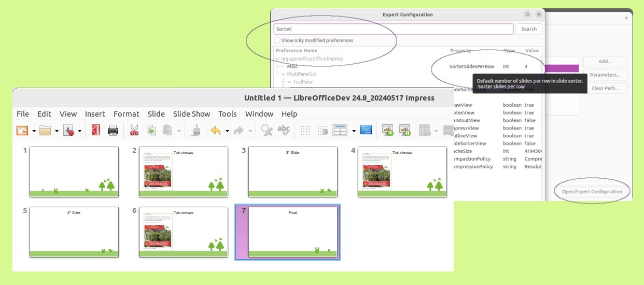Select slide 4 Tuin-nieuws thumbnail
The image size is (644, 285).
(402, 172)
